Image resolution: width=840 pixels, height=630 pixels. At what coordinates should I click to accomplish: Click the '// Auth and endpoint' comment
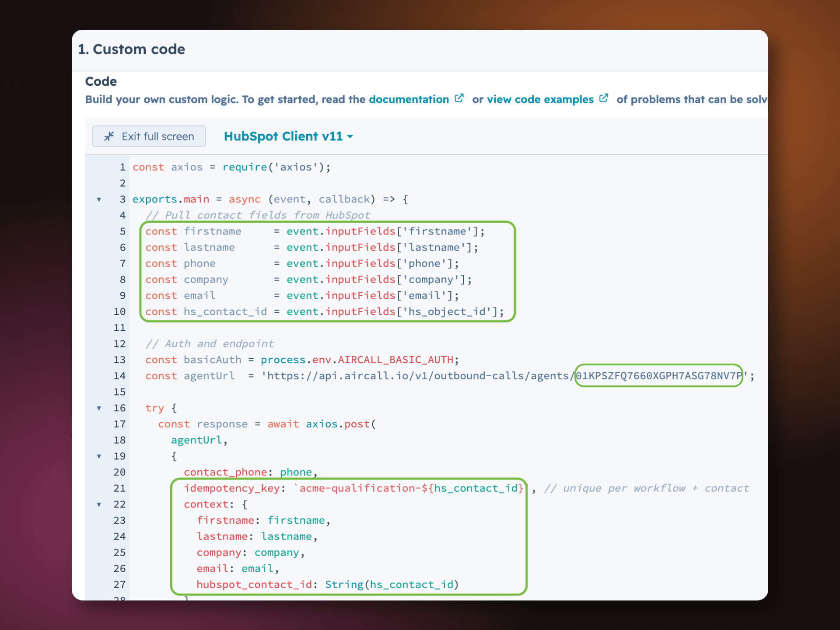click(x=210, y=344)
